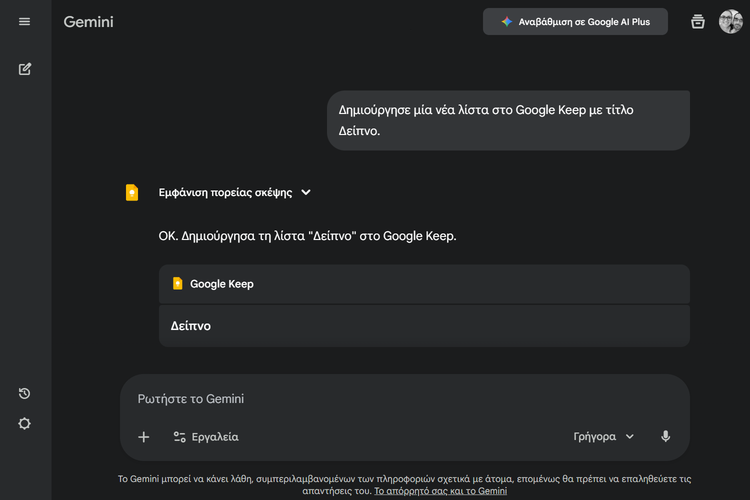Open the Γρήγορα model dropdown
Image resolution: width=750 pixels, height=500 pixels.
point(603,437)
